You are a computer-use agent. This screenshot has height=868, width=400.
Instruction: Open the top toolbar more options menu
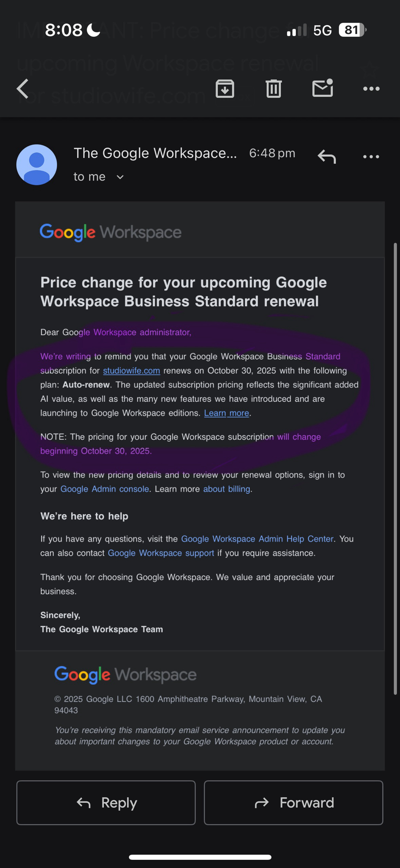[371, 89]
